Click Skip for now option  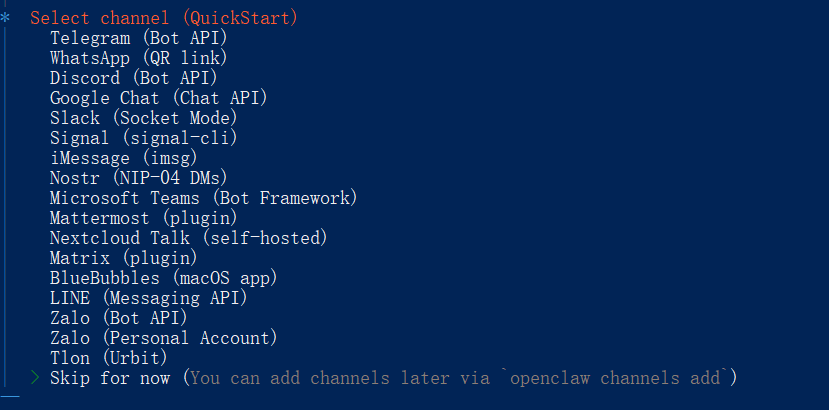pyautogui.click(x=114, y=378)
